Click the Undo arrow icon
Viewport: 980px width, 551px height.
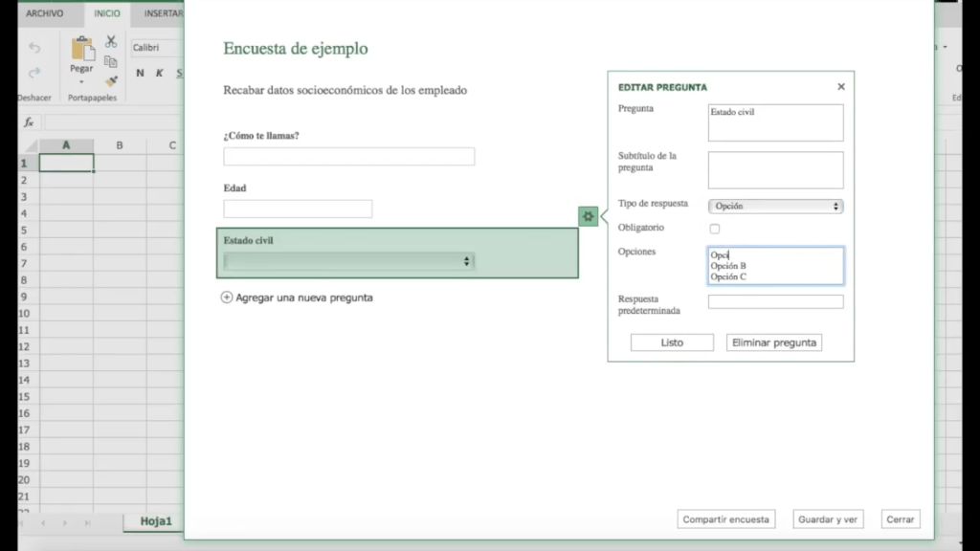coord(34,48)
